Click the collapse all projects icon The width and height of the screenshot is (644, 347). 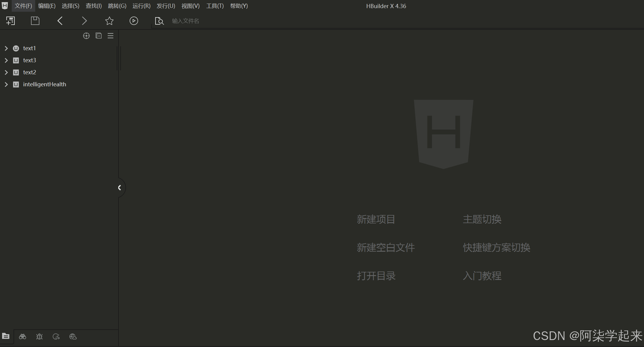[x=99, y=36]
